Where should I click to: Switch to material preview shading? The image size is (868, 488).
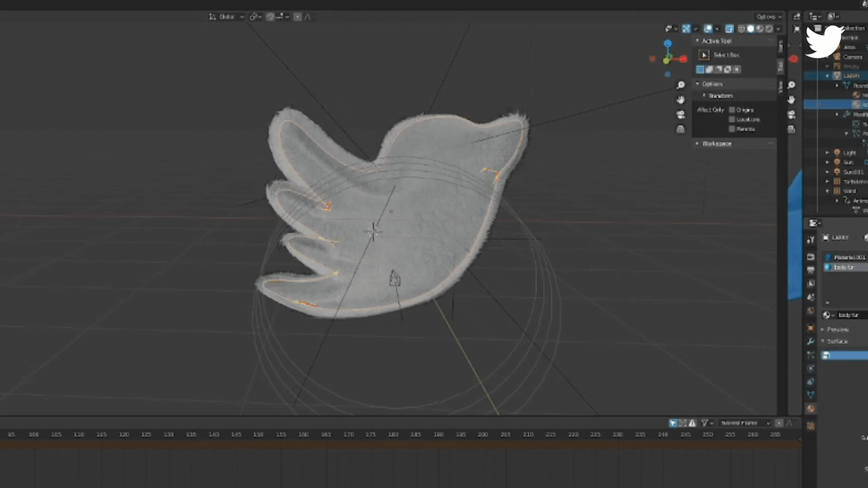coord(759,28)
